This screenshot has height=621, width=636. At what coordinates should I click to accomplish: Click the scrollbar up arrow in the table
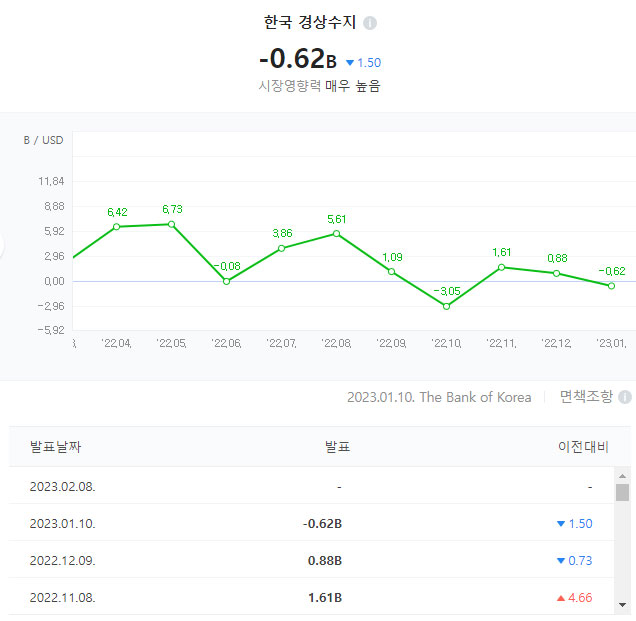622,476
